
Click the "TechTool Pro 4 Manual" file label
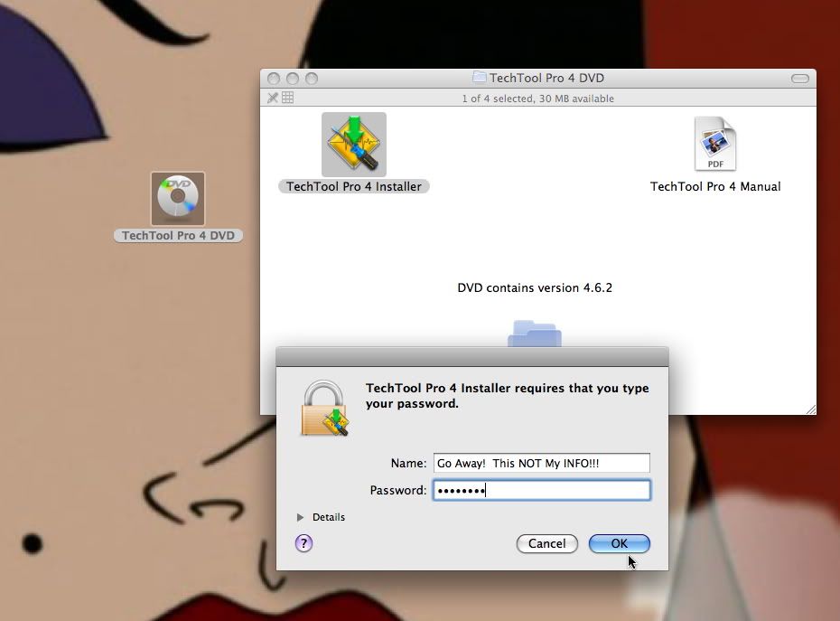(715, 186)
